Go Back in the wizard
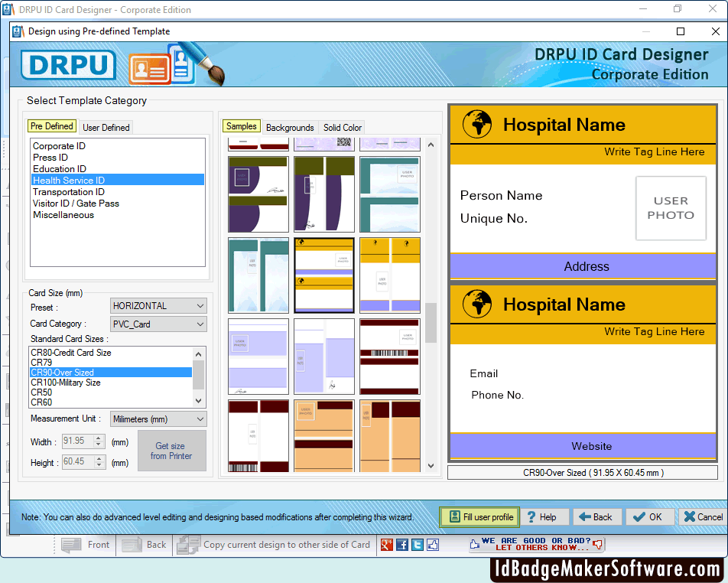Screen dimensions: 728x583 coord(596,517)
